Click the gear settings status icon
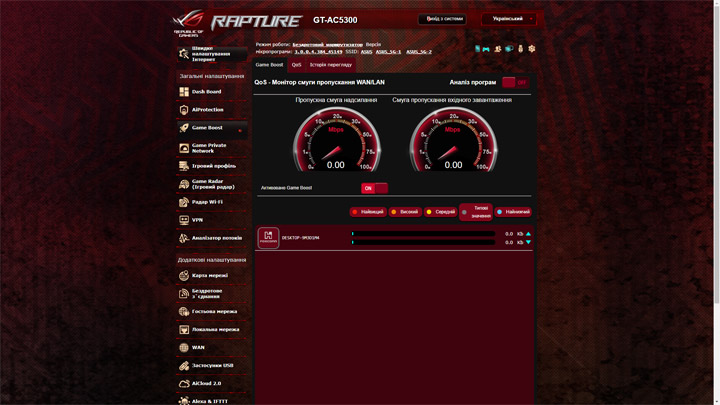The height and width of the screenshot is (405, 720). tap(532, 49)
